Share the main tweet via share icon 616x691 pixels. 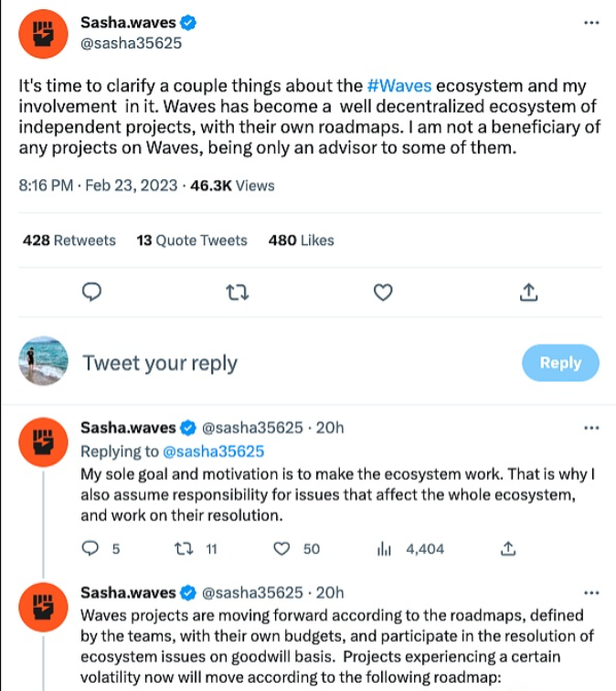click(x=528, y=292)
